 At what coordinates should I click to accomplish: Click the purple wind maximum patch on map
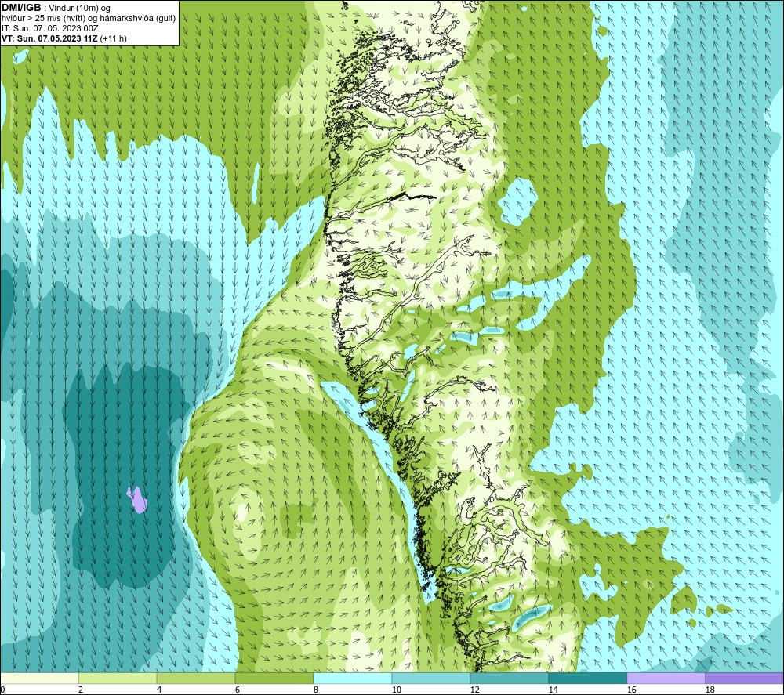(136, 500)
